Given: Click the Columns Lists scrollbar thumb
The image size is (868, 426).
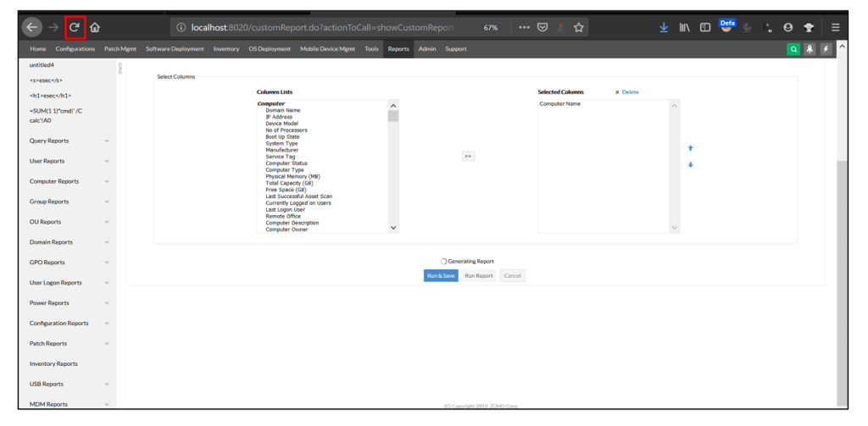Looking at the screenshot, I should [x=393, y=116].
